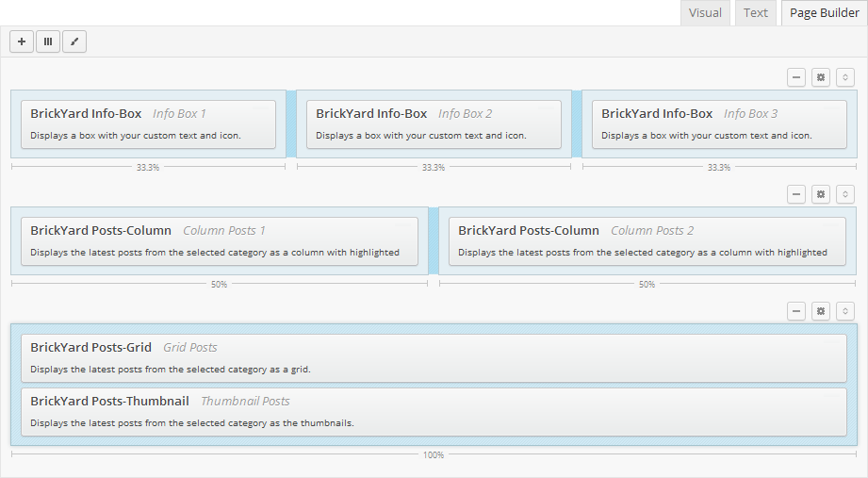The width and height of the screenshot is (868, 478).
Task: Open the Thumbnail Posts widget
Action: [x=434, y=412]
